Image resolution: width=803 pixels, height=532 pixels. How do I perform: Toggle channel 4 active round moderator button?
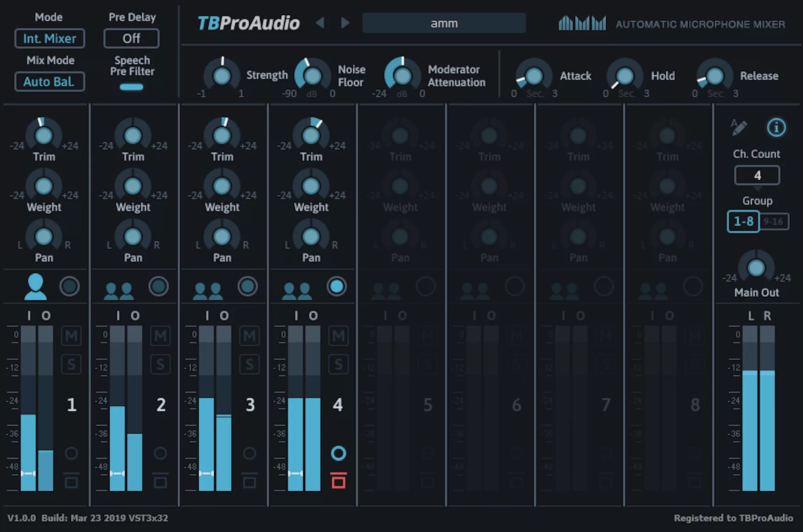[336, 287]
